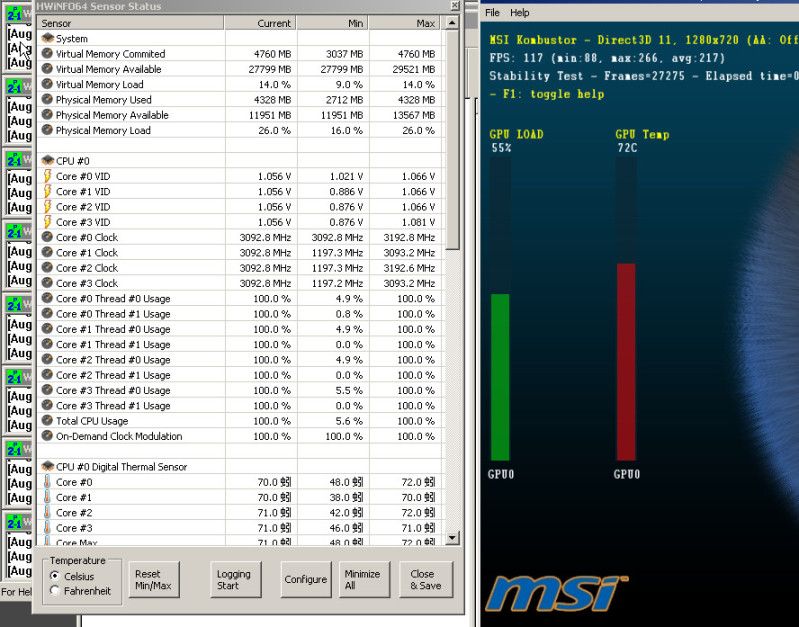Click the Physical Memory Load sensor icon
The width and height of the screenshot is (799, 627).
pyautogui.click(x=47, y=130)
